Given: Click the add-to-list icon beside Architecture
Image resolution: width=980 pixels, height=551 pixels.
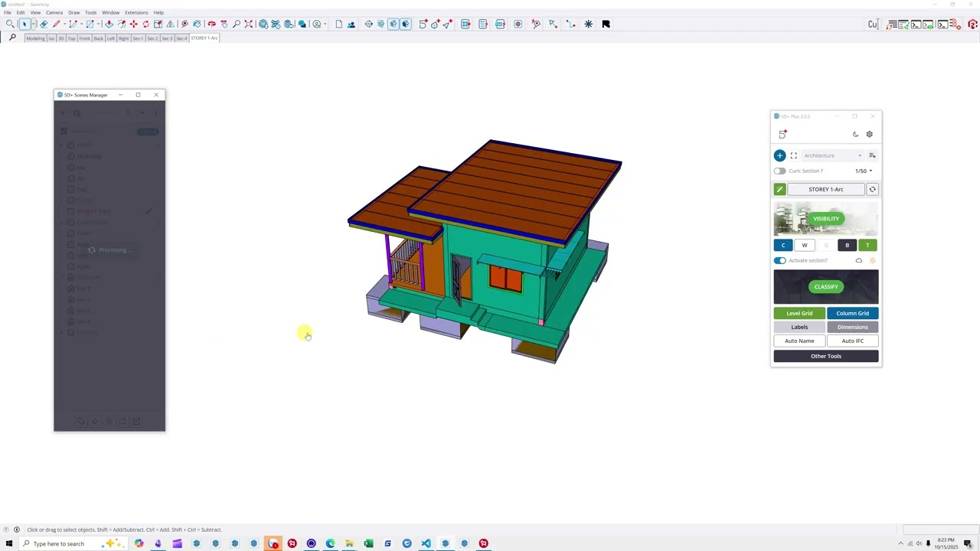Looking at the screenshot, I should pos(872,155).
